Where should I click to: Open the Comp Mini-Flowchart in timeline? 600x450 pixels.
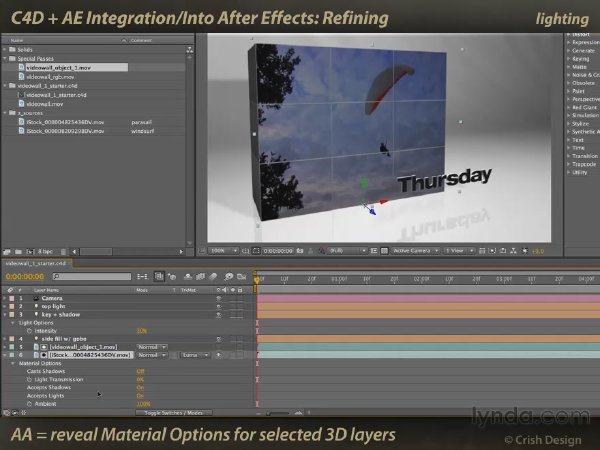(x=142, y=276)
